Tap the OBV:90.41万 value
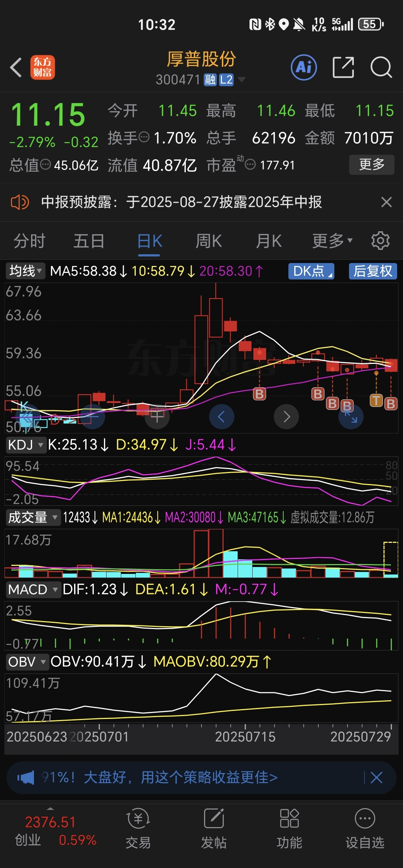 (x=99, y=662)
